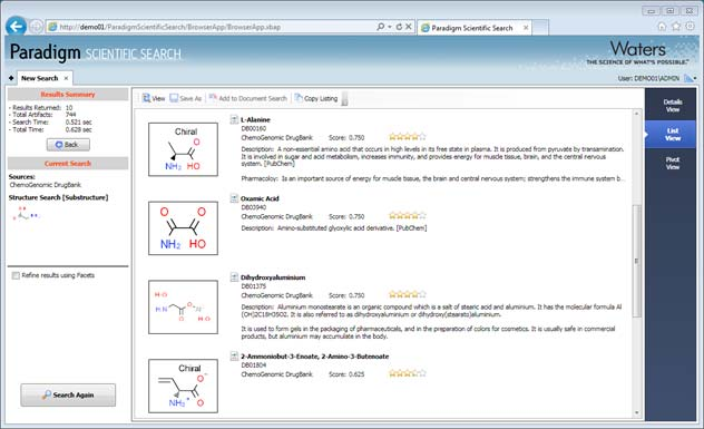
Task: Click the DB01375 identifier text
Action: tap(254, 286)
